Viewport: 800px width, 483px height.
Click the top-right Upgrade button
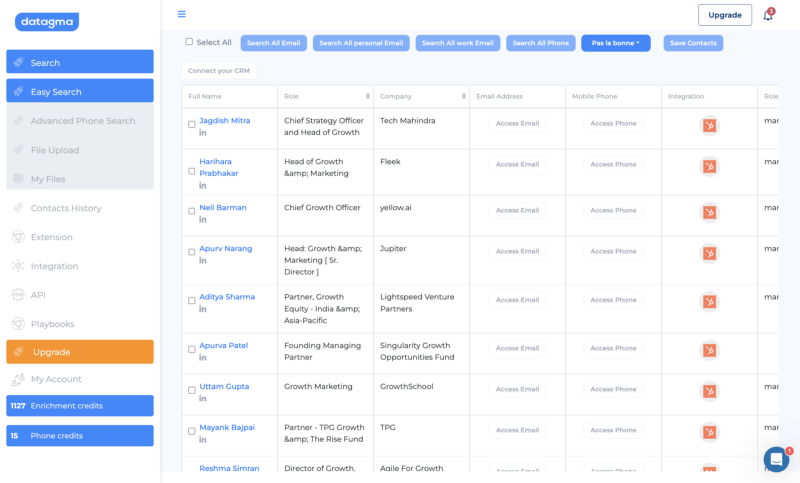coord(725,15)
